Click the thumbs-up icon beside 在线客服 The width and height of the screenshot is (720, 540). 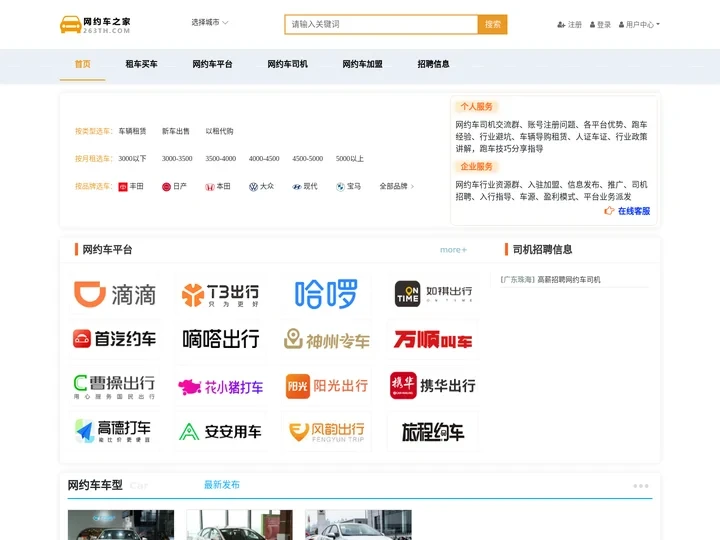(x=609, y=211)
